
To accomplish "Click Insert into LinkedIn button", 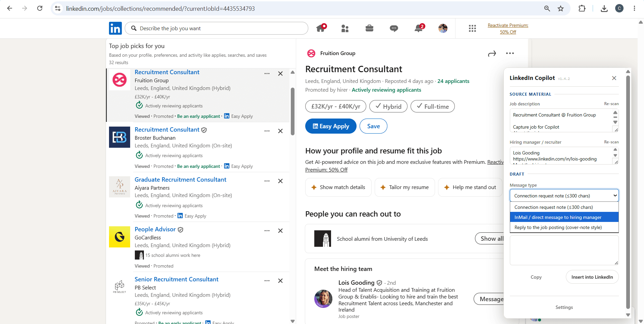I will click(592, 277).
